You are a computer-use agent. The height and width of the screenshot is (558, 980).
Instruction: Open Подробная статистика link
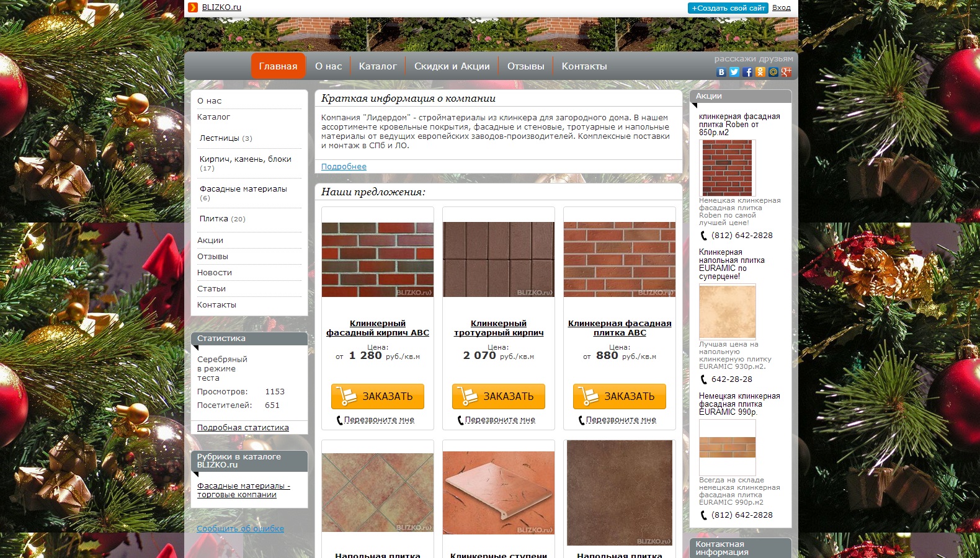tap(243, 427)
